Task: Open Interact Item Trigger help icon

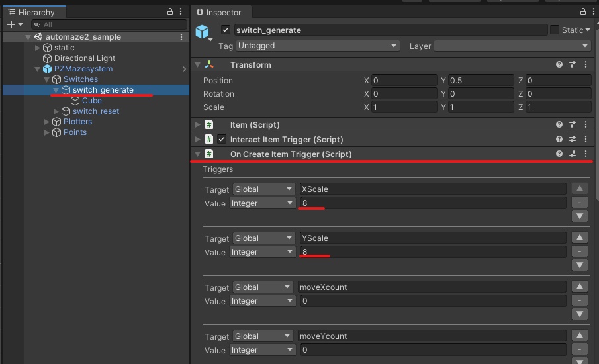Action: (559, 139)
